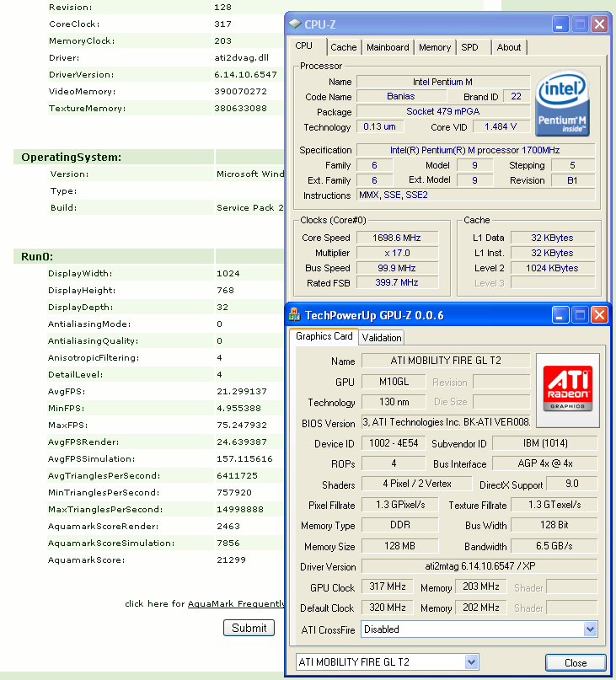
Task: Click the Level 2 cache value 1024 KBytes
Action: point(552,268)
